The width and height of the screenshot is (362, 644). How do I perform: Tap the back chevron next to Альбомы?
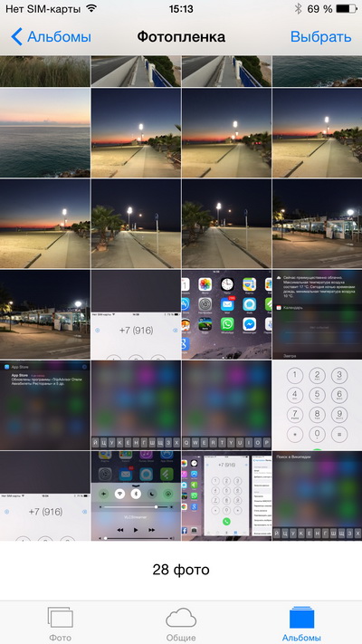[x=16, y=37]
